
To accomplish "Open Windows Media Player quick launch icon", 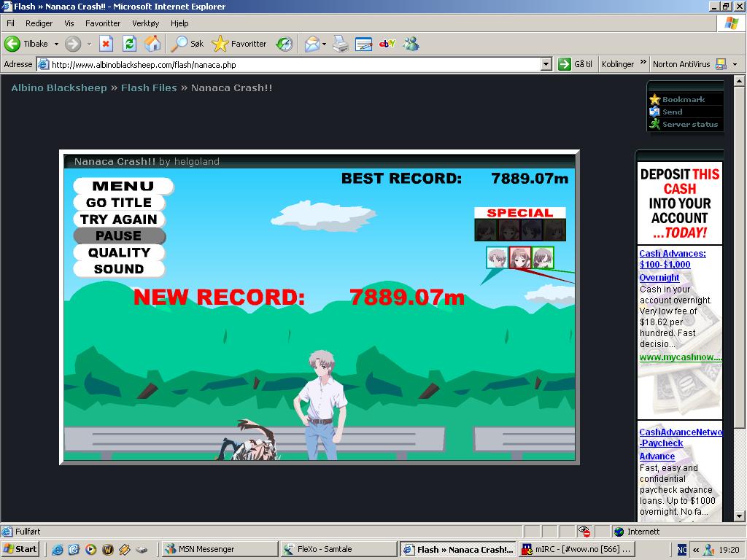I will click(x=90, y=550).
